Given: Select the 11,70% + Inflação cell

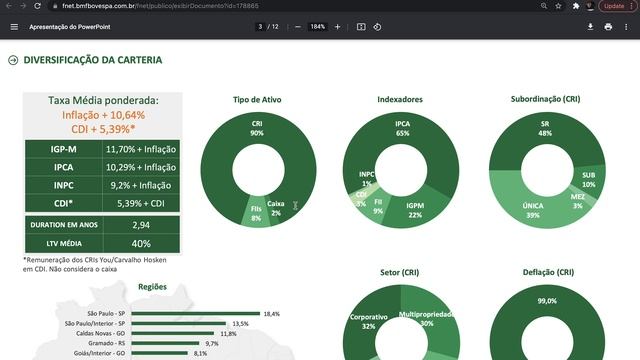Looking at the screenshot, I should (x=141, y=149).
